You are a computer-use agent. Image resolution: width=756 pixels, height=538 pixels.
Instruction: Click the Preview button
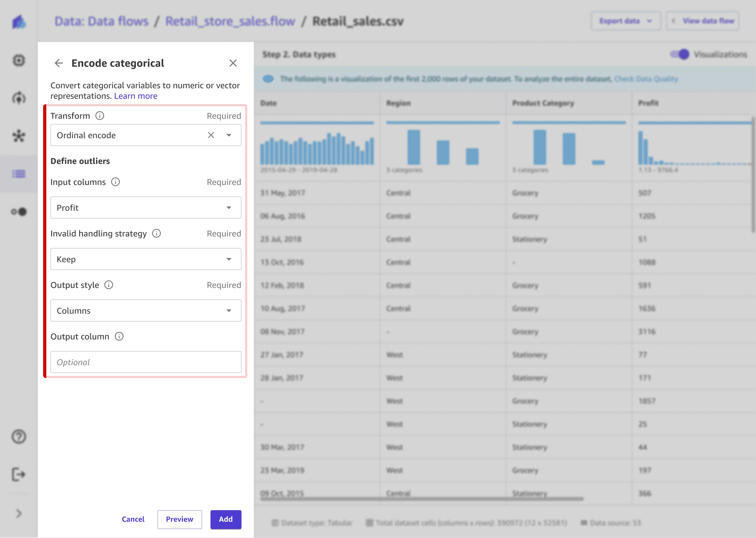click(x=179, y=519)
